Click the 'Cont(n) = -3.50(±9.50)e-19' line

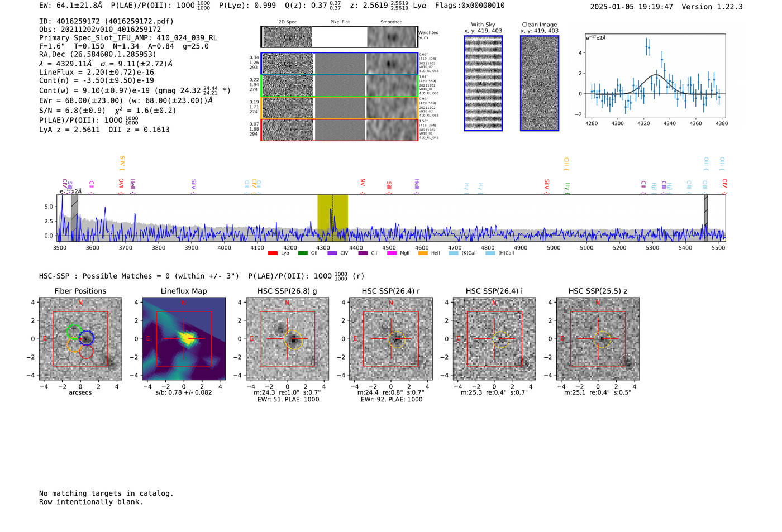(97, 80)
